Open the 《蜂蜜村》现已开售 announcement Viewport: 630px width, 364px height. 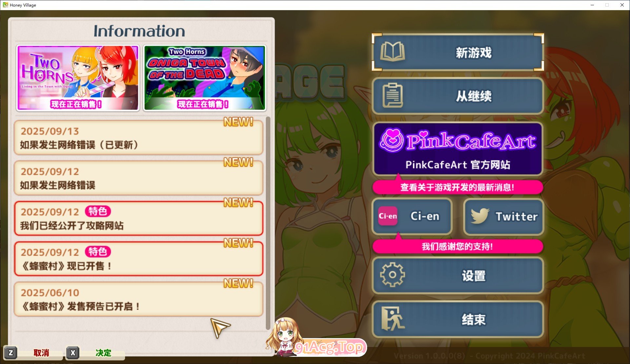point(138,259)
